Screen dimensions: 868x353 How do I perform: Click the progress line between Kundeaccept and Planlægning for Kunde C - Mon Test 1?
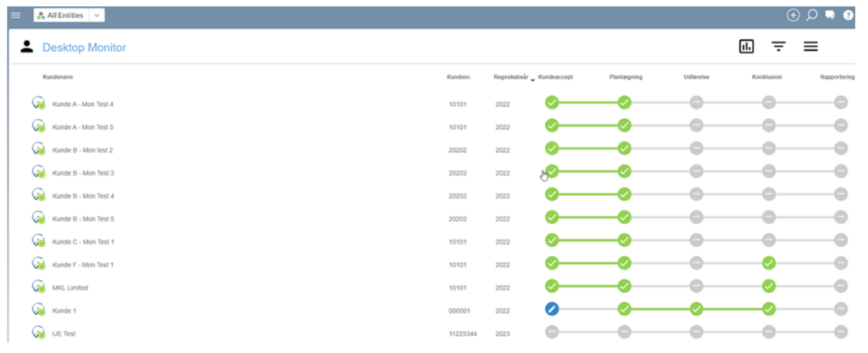[x=588, y=240]
